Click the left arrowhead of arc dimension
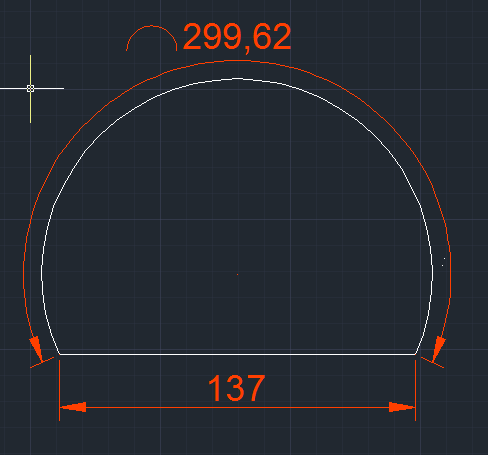488x455 pixels. point(36,348)
